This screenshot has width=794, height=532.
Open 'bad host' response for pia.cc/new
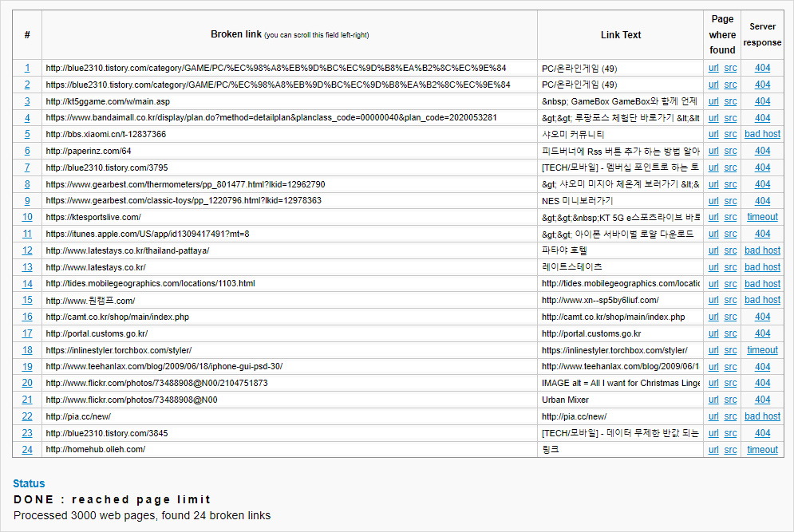pyautogui.click(x=762, y=416)
